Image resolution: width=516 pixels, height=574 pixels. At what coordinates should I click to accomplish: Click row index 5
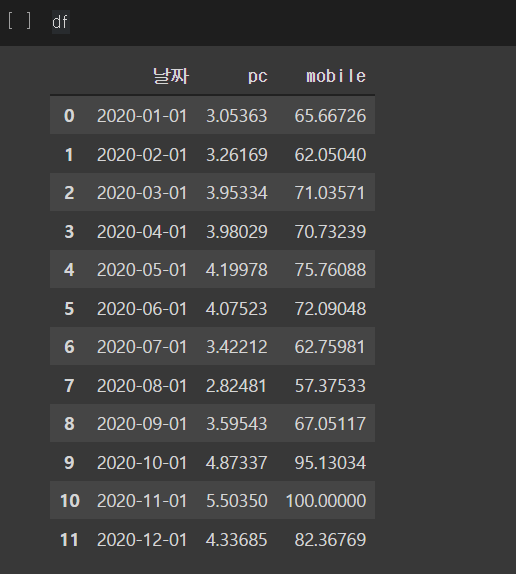tap(69, 309)
